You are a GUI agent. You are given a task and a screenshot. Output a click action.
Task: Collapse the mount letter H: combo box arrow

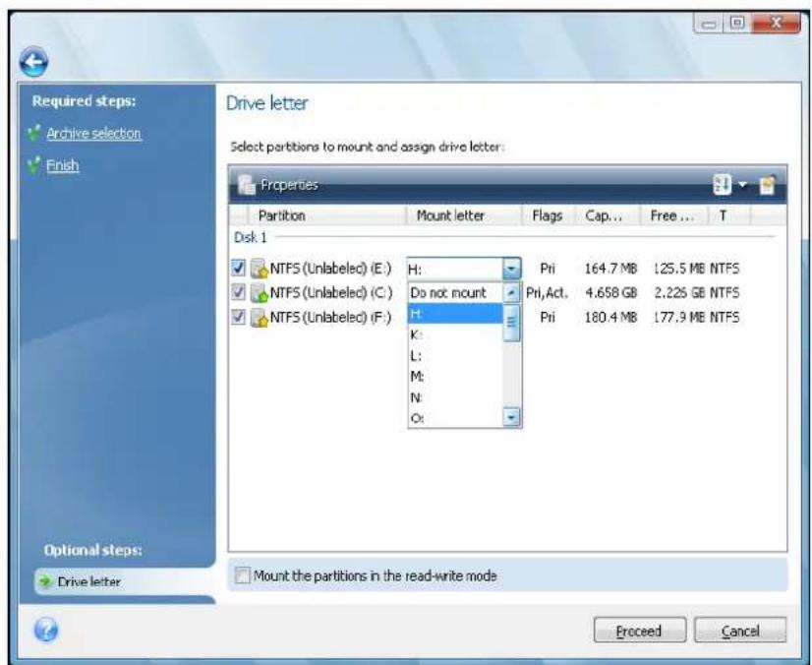511,269
